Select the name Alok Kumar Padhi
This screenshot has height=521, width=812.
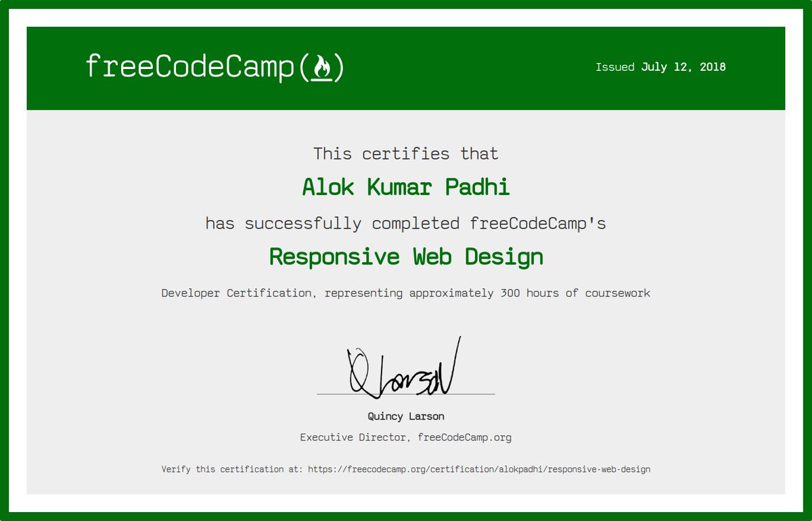[x=406, y=187]
